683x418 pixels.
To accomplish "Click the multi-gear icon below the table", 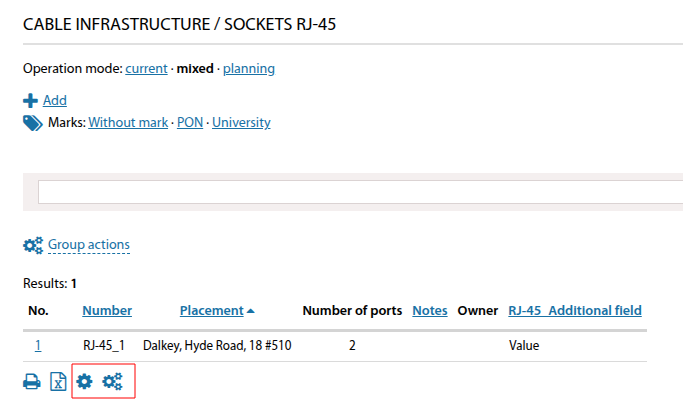I will (x=112, y=381).
